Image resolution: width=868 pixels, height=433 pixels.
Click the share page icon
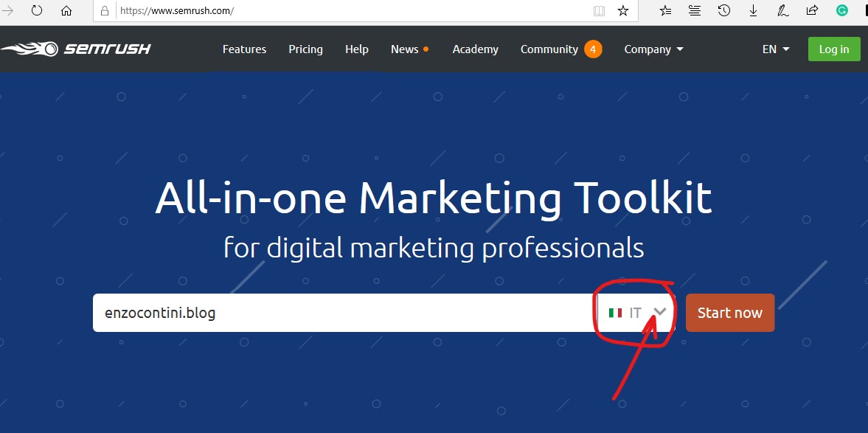(812, 10)
